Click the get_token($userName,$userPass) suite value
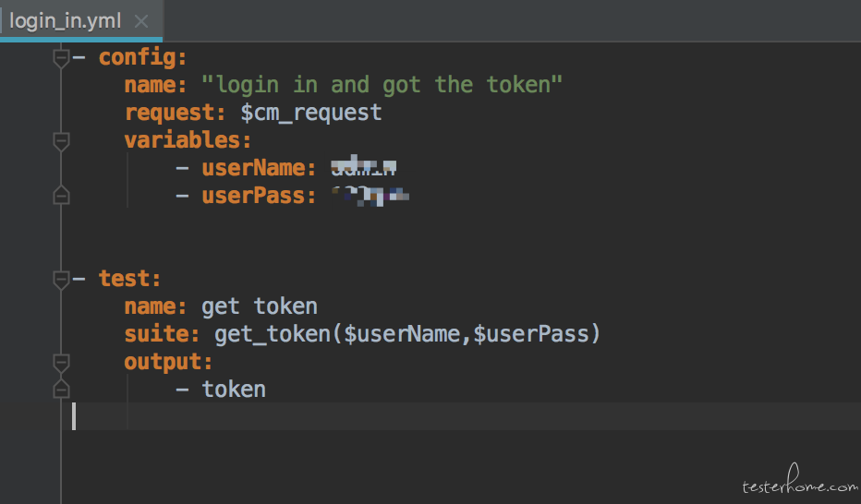Viewport: 861px width, 504px height. (407, 334)
